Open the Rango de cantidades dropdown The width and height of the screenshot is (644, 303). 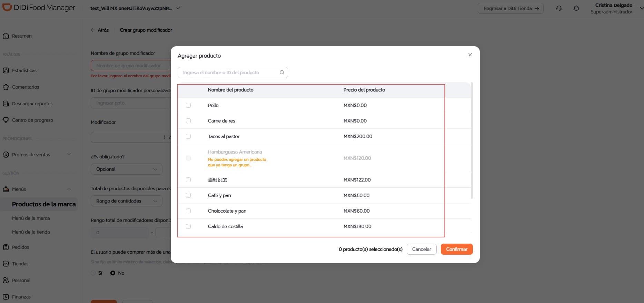click(127, 201)
